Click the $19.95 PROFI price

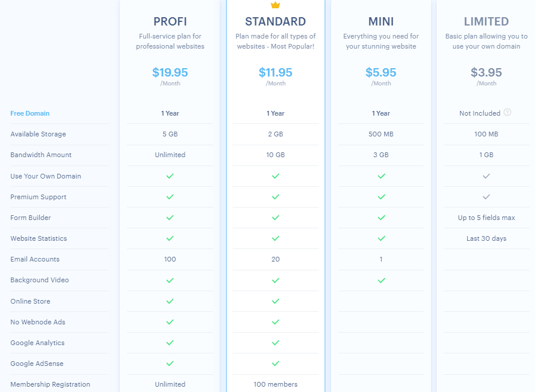coord(170,73)
